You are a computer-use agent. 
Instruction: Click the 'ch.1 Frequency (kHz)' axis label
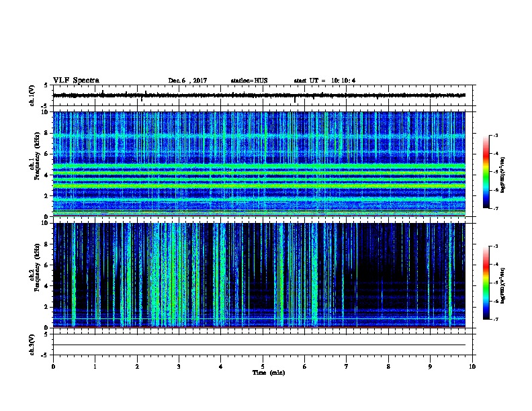[35, 156]
